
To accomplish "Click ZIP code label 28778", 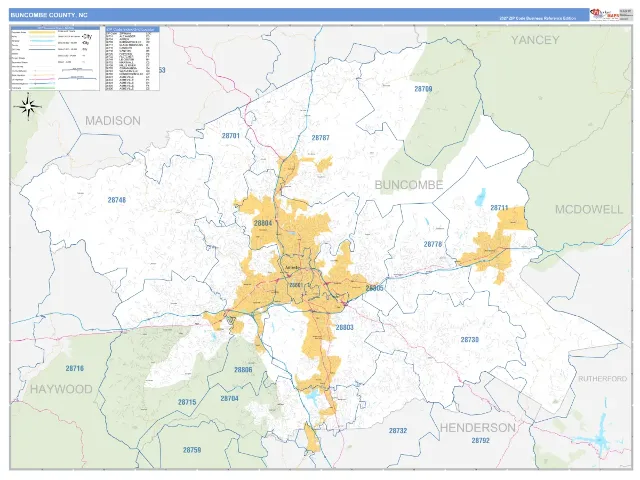I will [x=433, y=244].
